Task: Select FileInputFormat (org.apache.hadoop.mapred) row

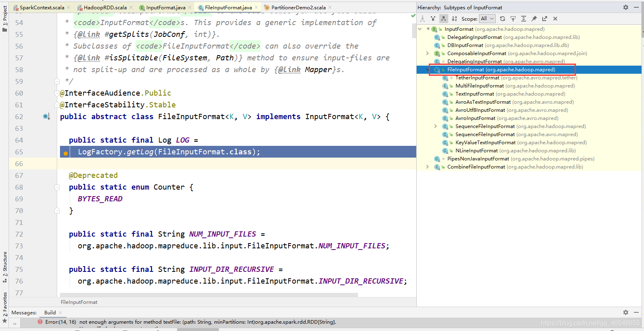Action: [x=529, y=70]
